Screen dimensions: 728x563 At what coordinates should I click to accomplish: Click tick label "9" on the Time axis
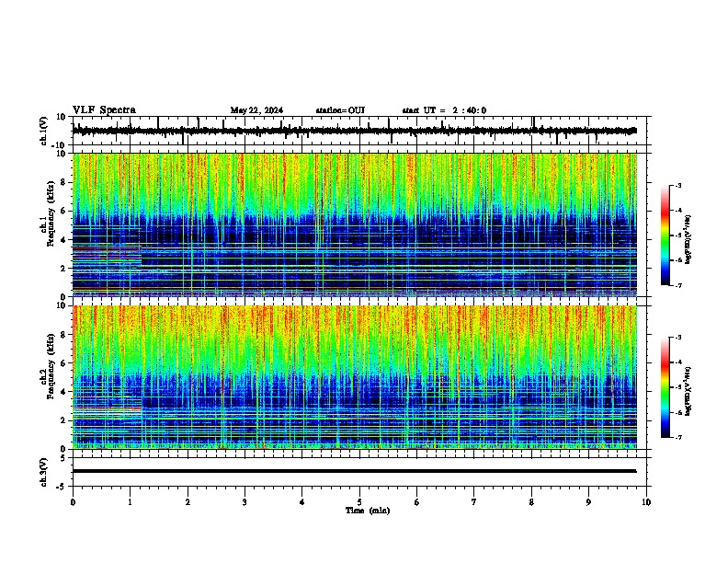tap(588, 502)
